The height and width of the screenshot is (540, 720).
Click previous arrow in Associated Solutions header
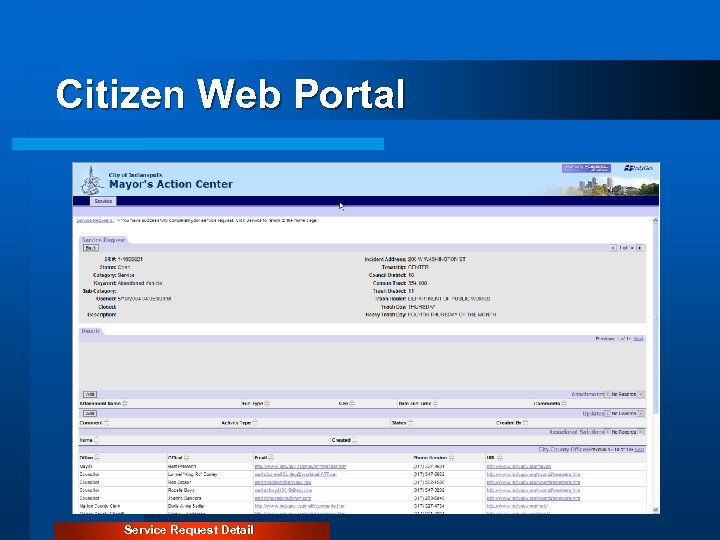607,432
